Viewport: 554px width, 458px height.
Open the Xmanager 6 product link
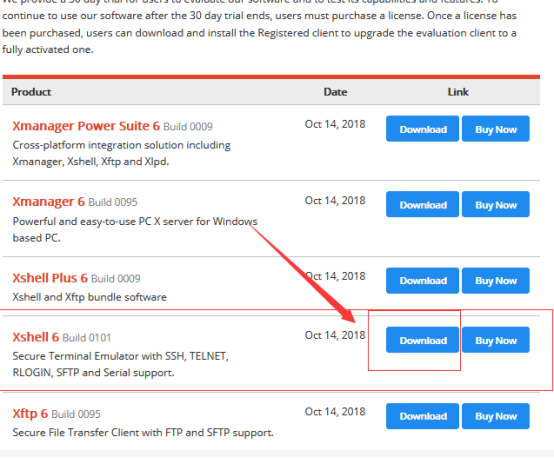tap(48, 201)
